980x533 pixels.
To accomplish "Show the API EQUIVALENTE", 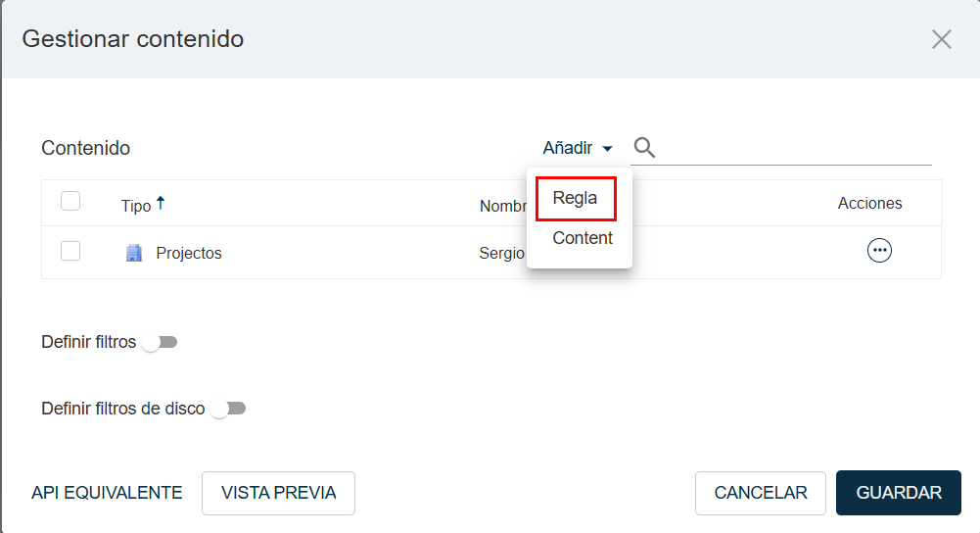I will click(x=107, y=493).
